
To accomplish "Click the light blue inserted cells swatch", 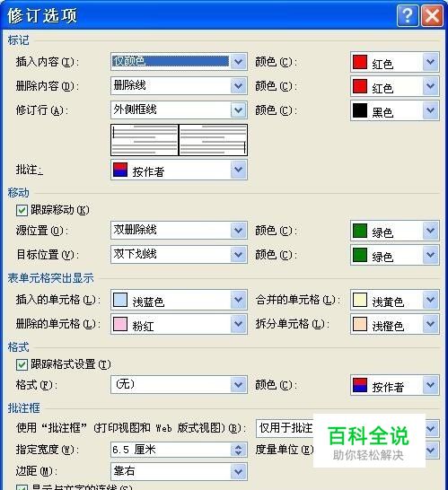I will point(120,300).
